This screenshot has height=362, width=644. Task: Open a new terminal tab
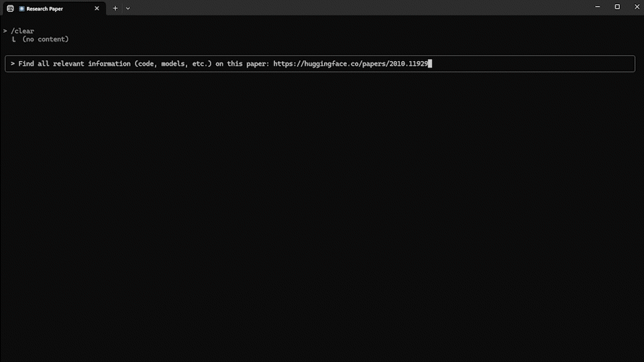click(x=115, y=8)
